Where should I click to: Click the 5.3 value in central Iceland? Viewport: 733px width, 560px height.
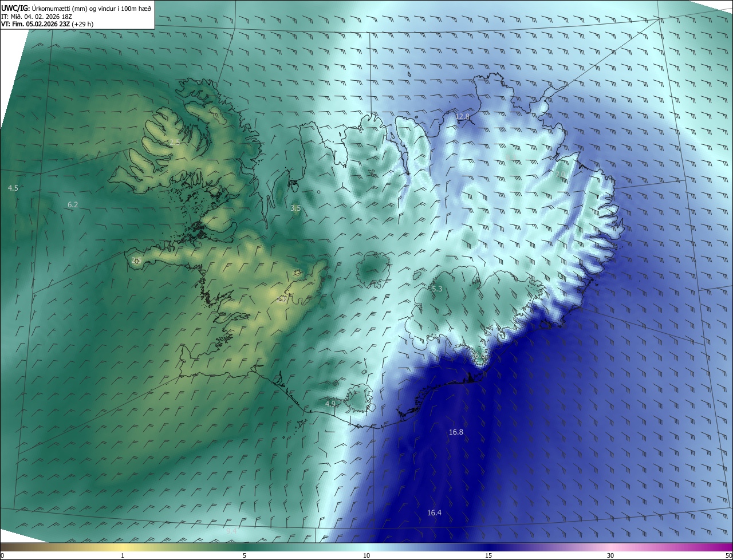[x=437, y=289]
